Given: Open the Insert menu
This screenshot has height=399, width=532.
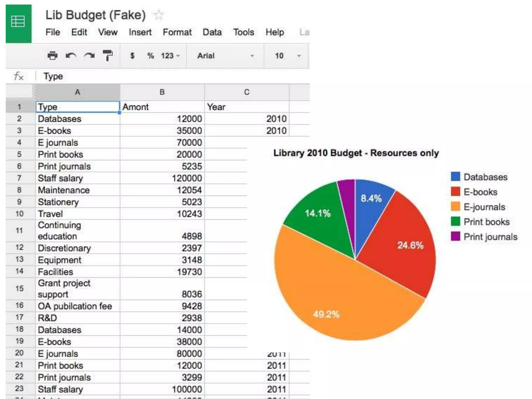Looking at the screenshot, I should pos(140,32).
